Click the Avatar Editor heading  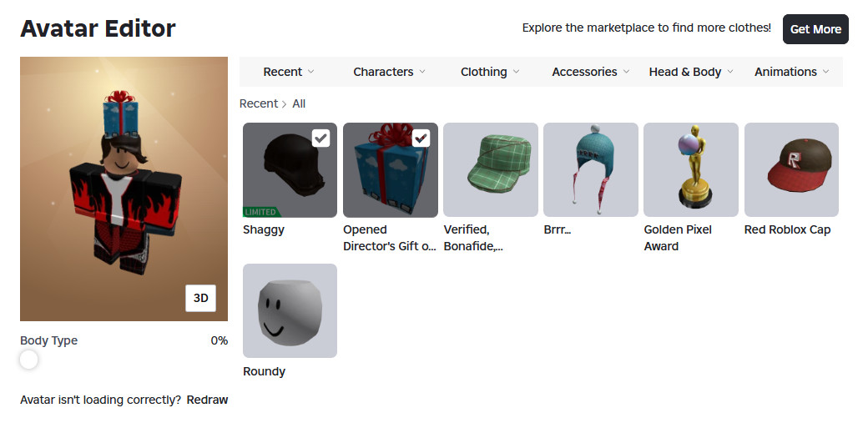coord(98,28)
